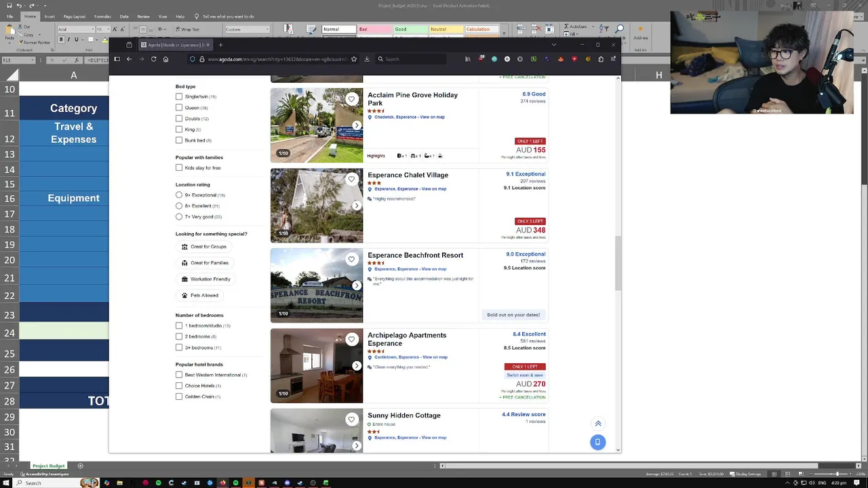Switch to Project Budget sheet tab
Viewport: 868px width, 488px height.
[x=49, y=466]
